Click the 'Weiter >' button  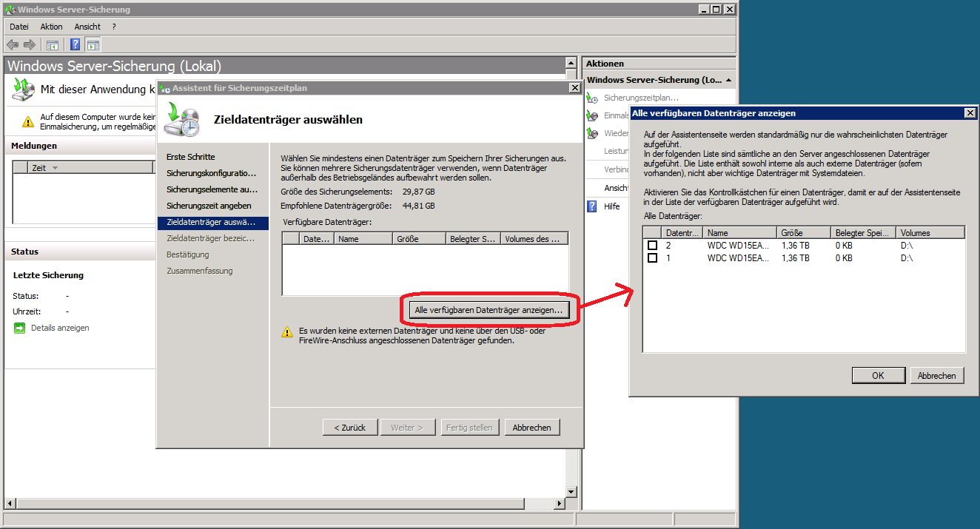[x=407, y=428]
